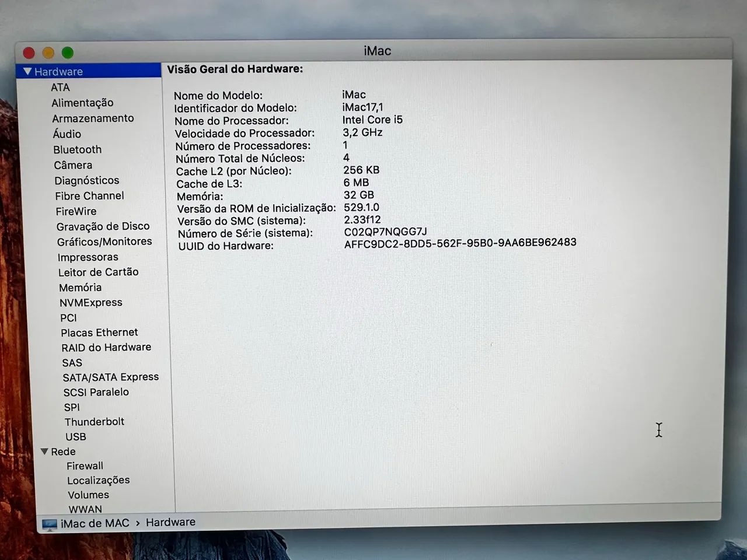Click the 32 GB memory value
Image resolution: width=747 pixels, height=560 pixels.
tap(359, 195)
